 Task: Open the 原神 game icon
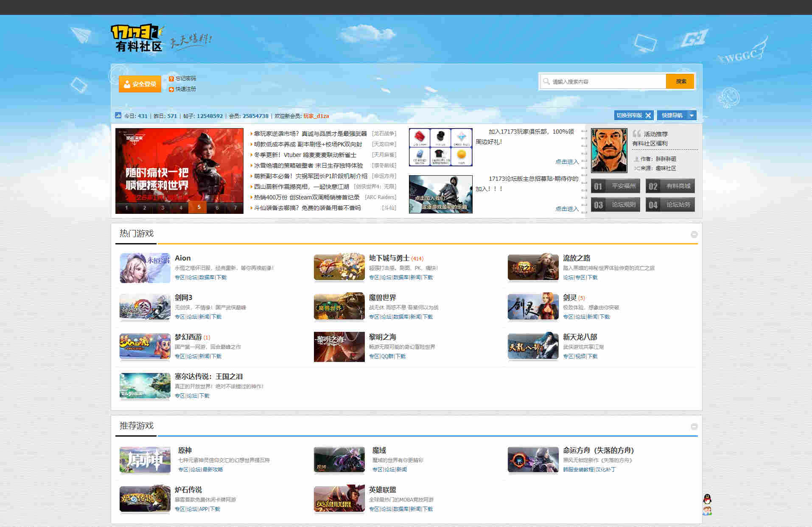145,460
